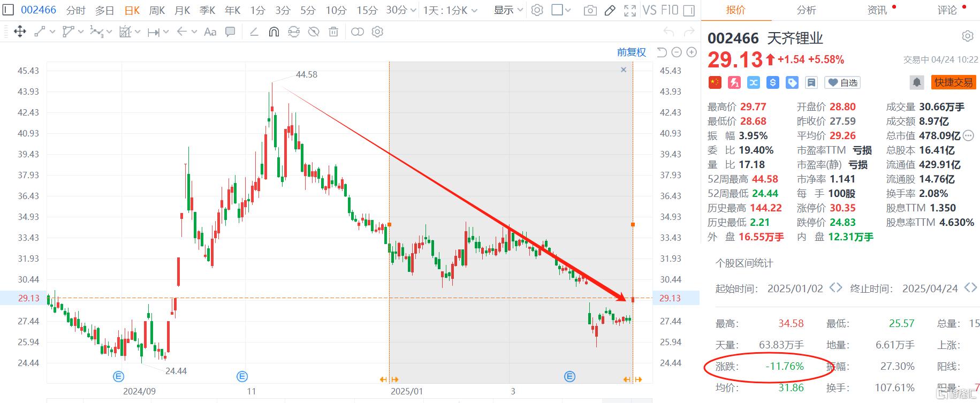Click the pink lightning icon
Screen dimensions: 980x403
click(734, 82)
